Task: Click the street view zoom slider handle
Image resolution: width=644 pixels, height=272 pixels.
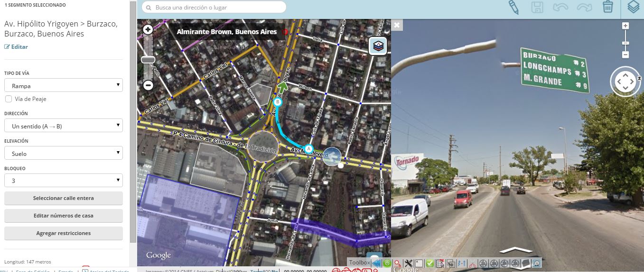Action: (625, 43)
